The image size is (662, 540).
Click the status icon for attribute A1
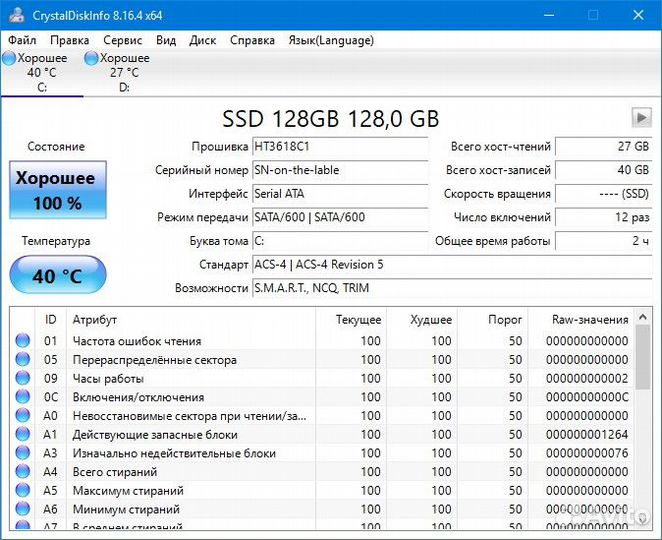22,434
